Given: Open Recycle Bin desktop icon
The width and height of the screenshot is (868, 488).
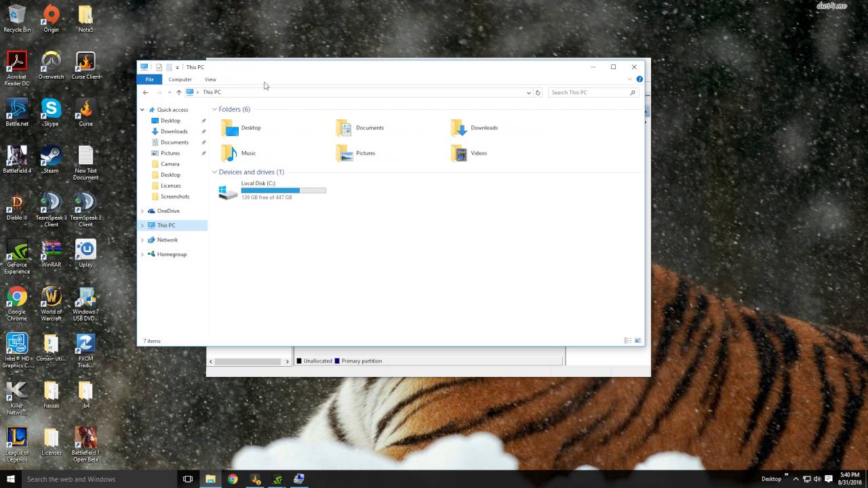Looking at the screenshot, I should click(17, 19).
